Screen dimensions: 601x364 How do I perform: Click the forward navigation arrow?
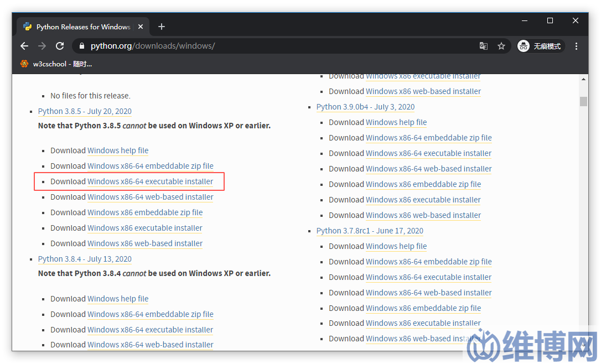pyautogui.click(x=42, y=46)
